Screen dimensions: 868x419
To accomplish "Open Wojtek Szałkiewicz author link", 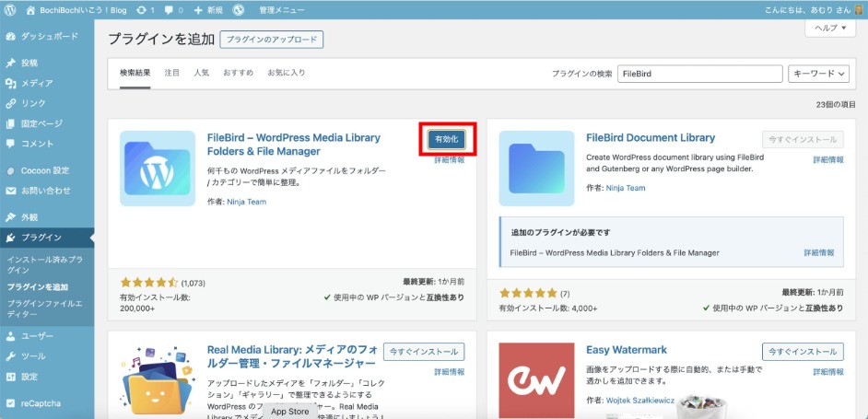I will 639,400.
